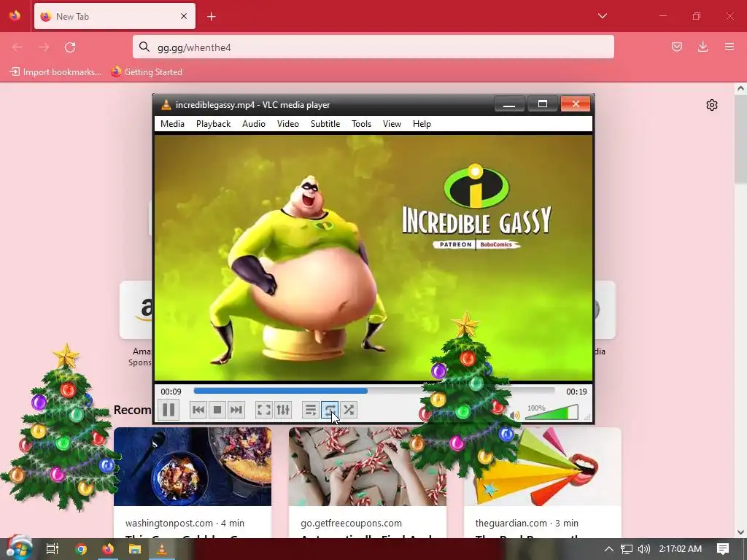
Task: Expand the list all tabs chevron
Action: point(603,16)
